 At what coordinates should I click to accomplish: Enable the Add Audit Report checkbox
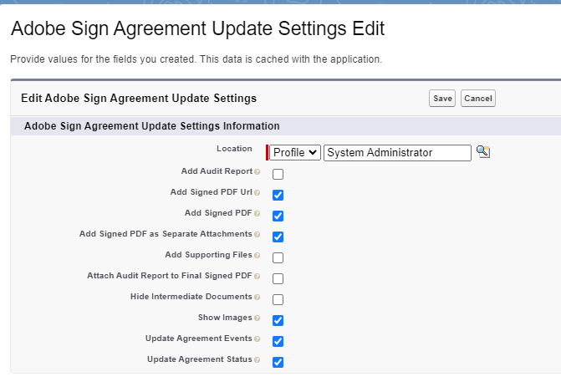click(278, 174)
